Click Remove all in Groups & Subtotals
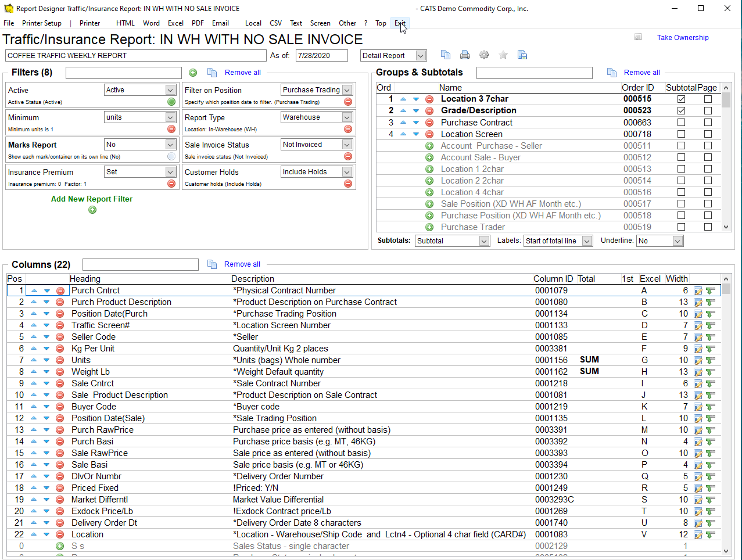This screenshot has width=742, height=560. click(642, 73)
